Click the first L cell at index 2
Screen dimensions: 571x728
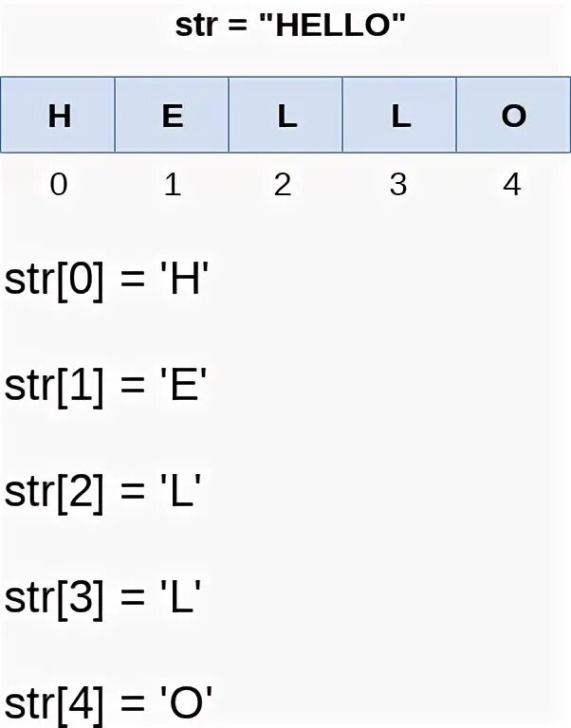285,116
